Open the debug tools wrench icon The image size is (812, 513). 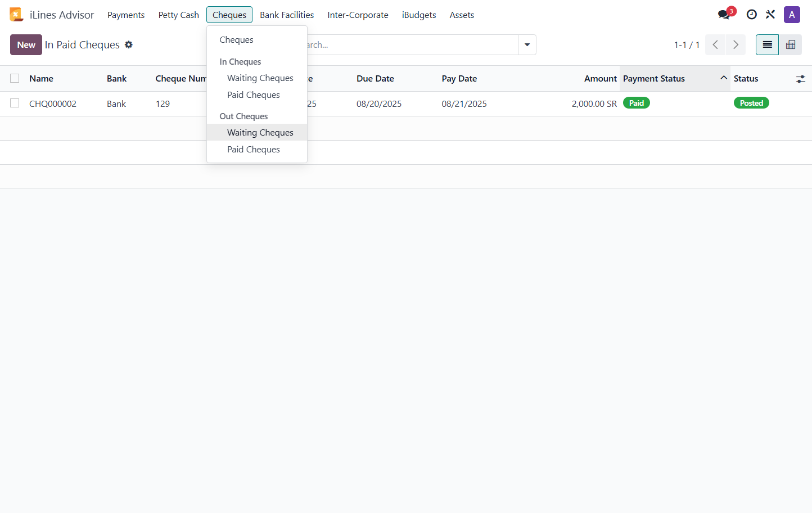tap(770, 15)
